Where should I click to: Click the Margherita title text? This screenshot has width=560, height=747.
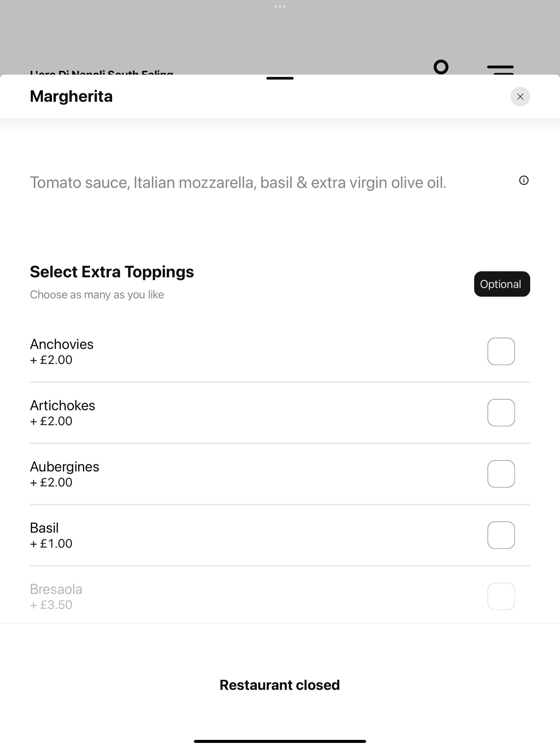click(x=71, y=97)
